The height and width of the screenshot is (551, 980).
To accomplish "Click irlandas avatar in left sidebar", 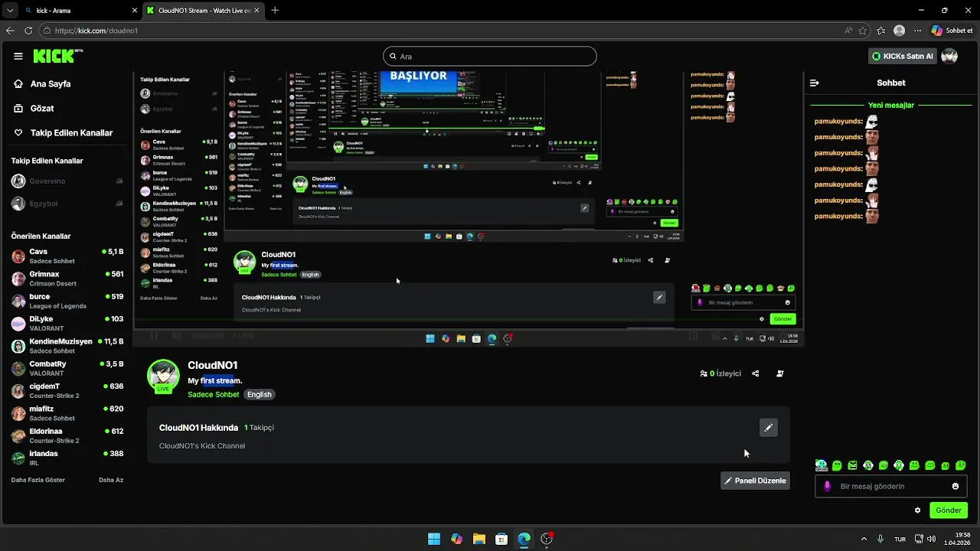I will click(x=18, y=458).
